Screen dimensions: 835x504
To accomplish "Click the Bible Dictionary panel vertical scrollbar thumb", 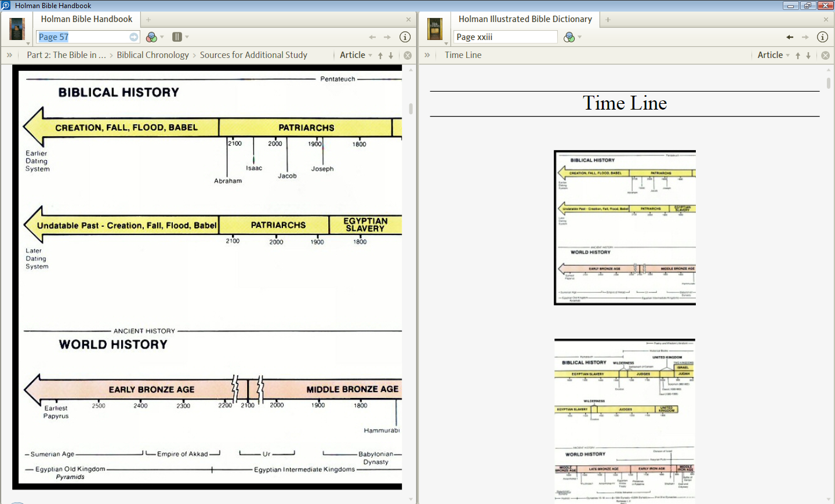I will point(829,83).
